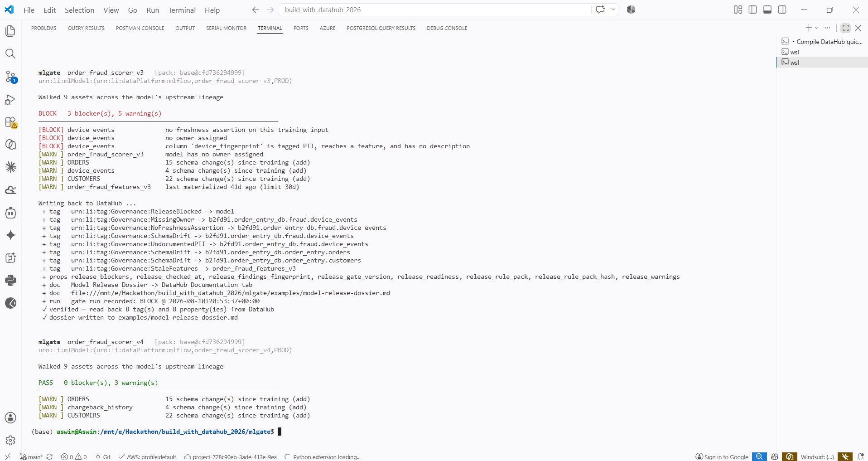Open the Help menu
Screen dimensions: 868x461
(x=212, y=10)
